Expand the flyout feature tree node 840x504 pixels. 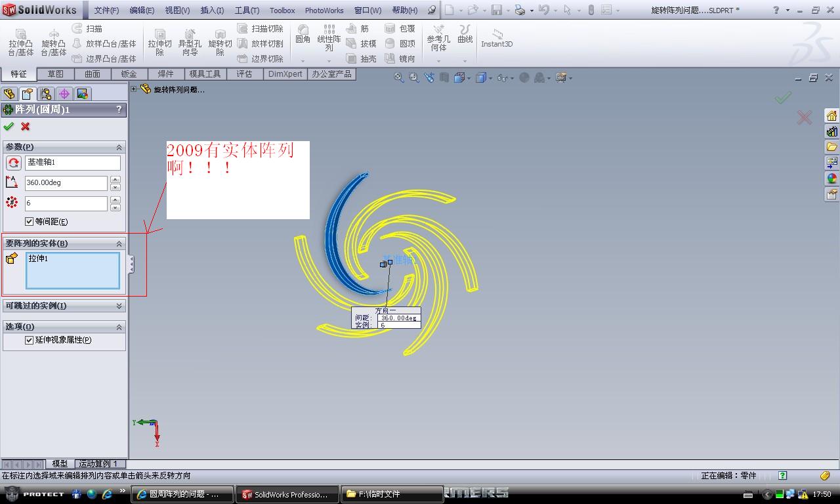[134, 89]
